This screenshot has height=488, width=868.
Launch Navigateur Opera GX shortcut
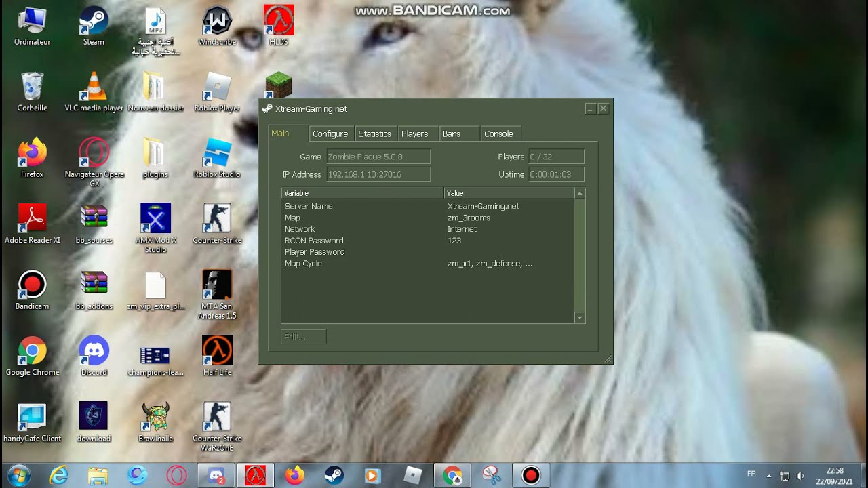[94, 162]
